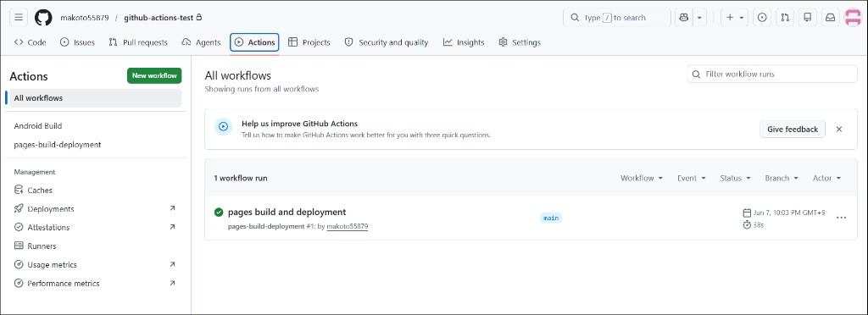The height and width of the screenshot is (315, 868).
Task: Open the create new plus menu
Action: [735, 18]
